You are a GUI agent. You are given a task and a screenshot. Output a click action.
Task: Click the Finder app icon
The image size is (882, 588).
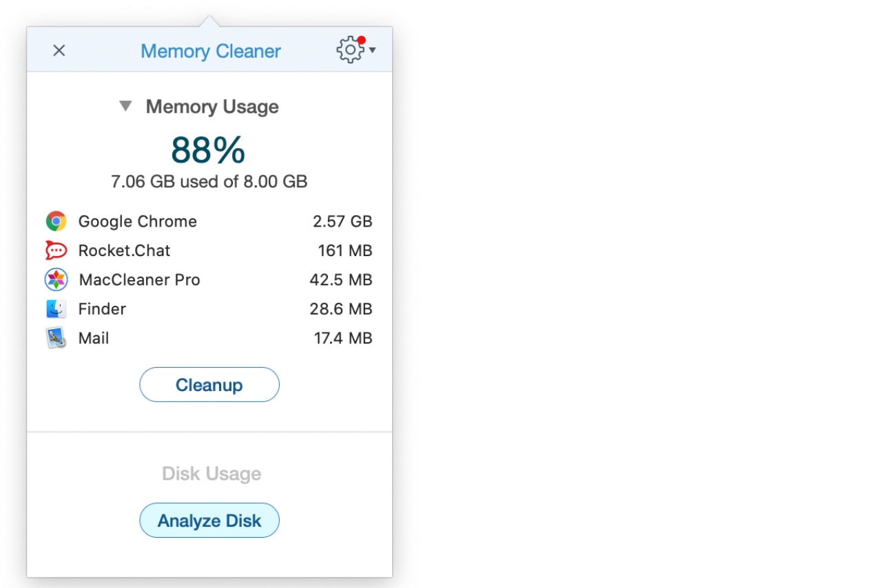tap(56, 309)
